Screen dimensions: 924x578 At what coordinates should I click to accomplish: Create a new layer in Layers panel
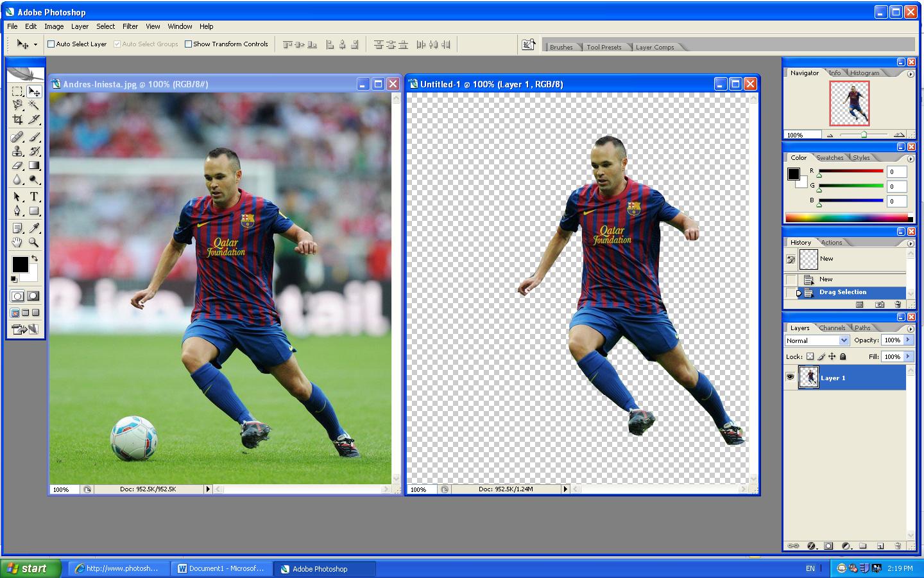click(x=880, y=546)
